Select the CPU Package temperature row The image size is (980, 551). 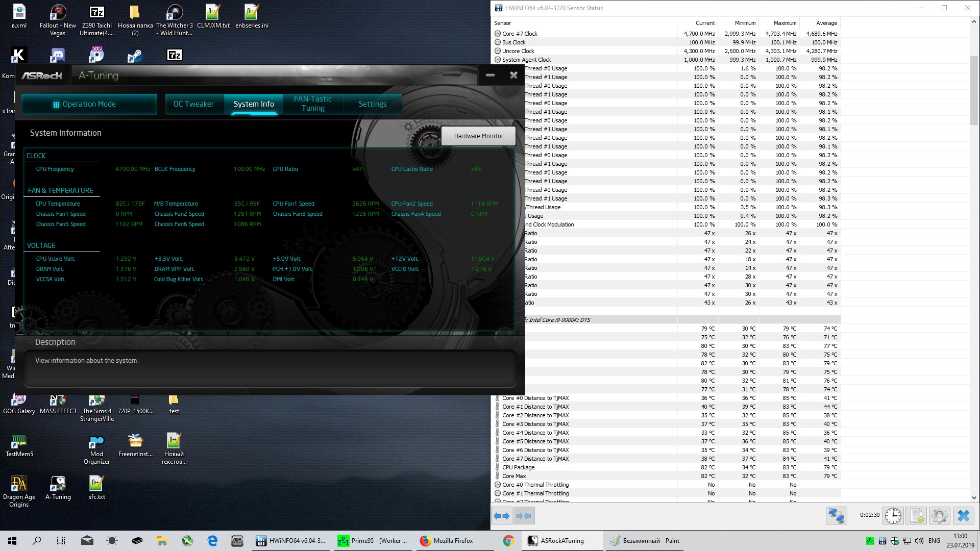(518, 467)
